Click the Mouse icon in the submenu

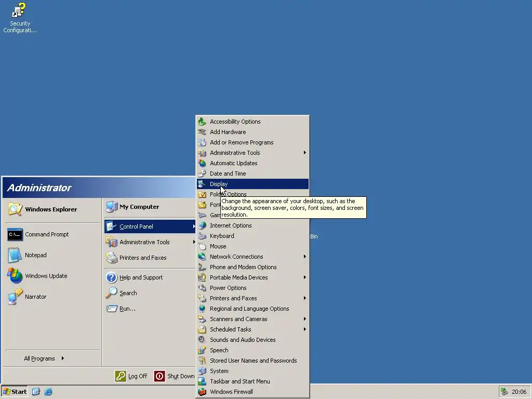tap(202, 246)
